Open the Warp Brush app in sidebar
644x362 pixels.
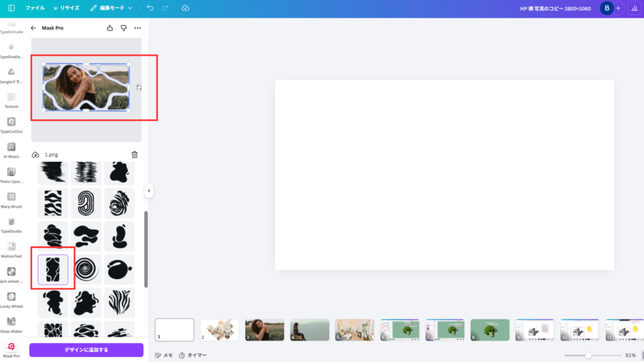(11, 200)
